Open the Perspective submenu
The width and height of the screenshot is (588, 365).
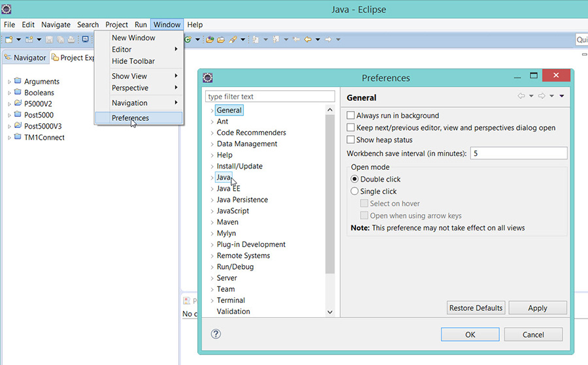[x=139, y=88]
